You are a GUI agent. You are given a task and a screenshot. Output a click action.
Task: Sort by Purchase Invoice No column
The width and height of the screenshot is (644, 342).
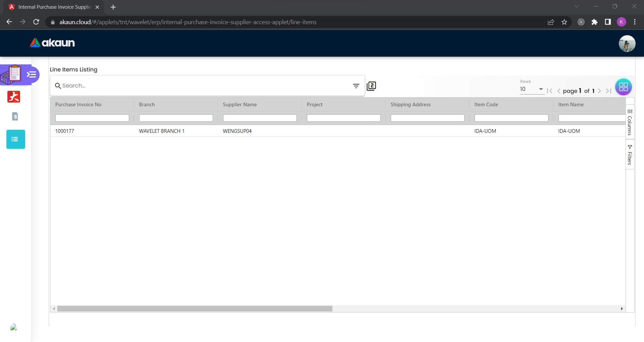(78, 105)
